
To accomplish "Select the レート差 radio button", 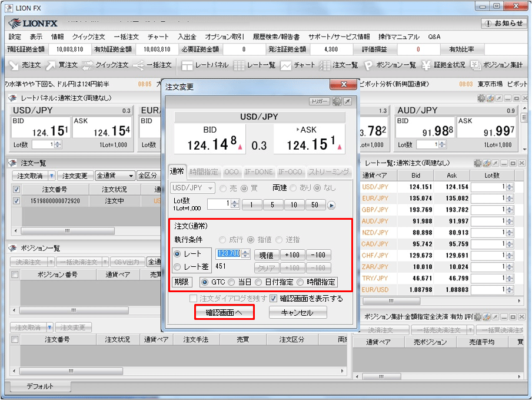I will (177, 267).
